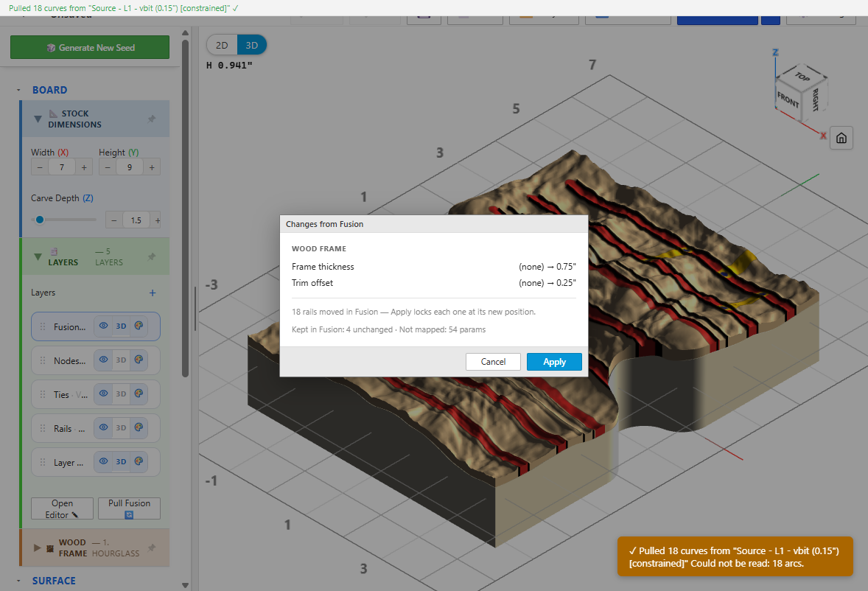Pin the Layers section
The height and width of the screenshot is (591, 868).
pyautogui.click(x=152, y=256)
